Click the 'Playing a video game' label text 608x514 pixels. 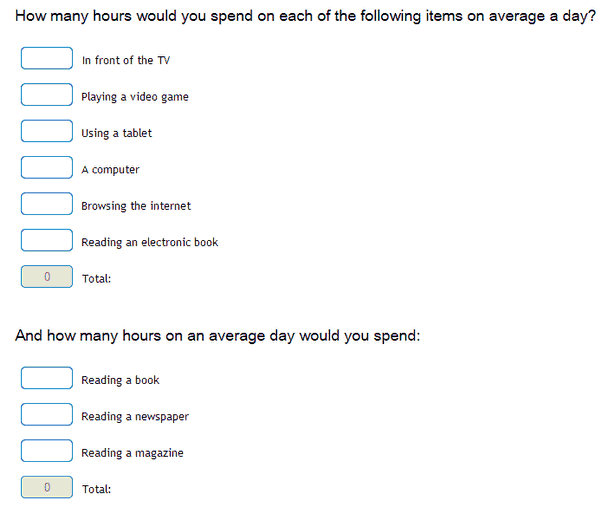pos(135,97)
